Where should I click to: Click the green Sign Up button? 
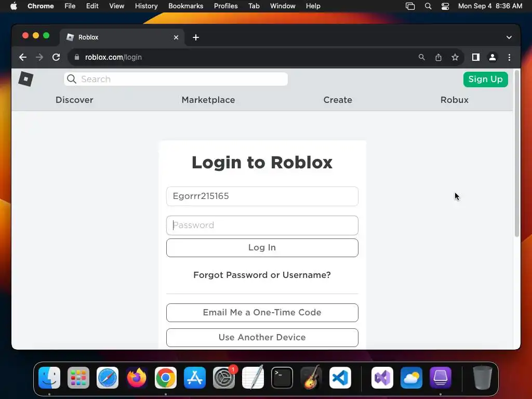(486, 79)
